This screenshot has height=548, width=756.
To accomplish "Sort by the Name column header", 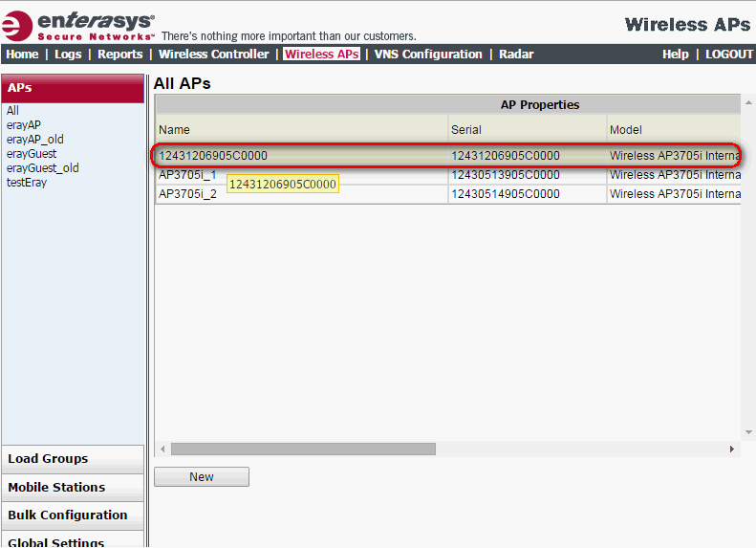I will (302, 129).
